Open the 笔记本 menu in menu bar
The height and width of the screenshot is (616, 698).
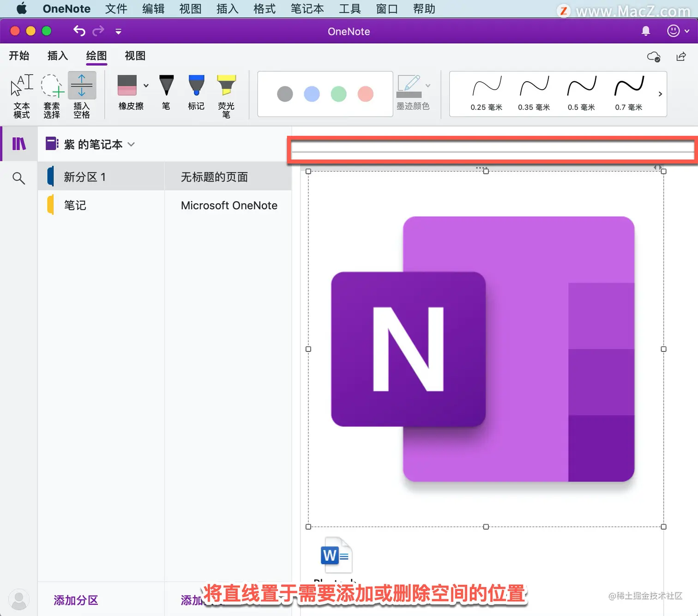coord(307,9)
